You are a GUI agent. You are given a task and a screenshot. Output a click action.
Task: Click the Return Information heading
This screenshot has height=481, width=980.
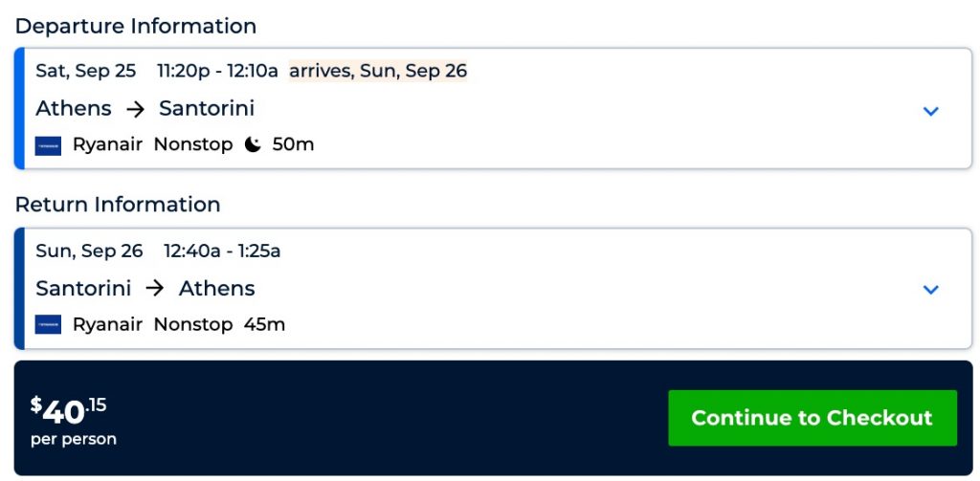coord(118,205)
